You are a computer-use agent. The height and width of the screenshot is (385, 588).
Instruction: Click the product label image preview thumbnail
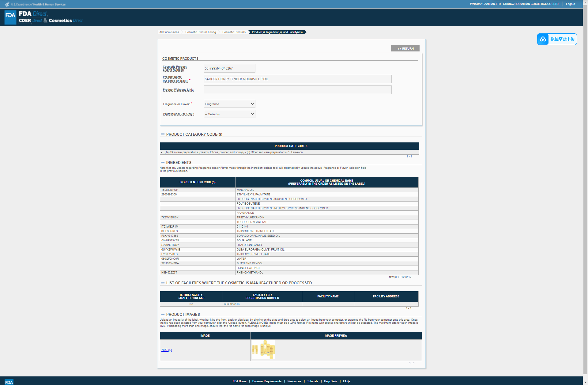coord(263,350)
